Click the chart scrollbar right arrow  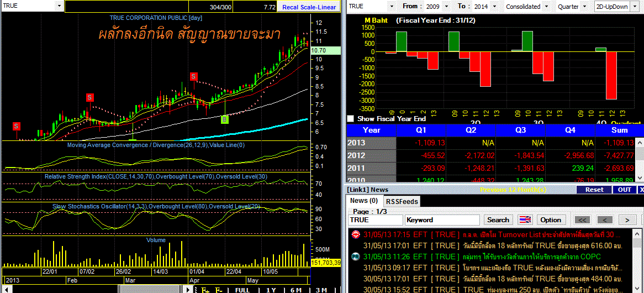click(188, 289)
